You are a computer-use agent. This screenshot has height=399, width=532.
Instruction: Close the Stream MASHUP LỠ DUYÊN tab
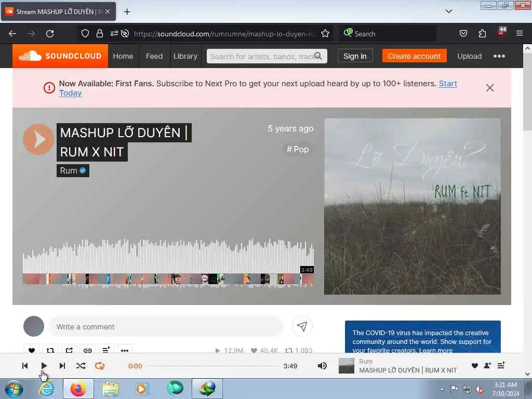coord(107,11)
